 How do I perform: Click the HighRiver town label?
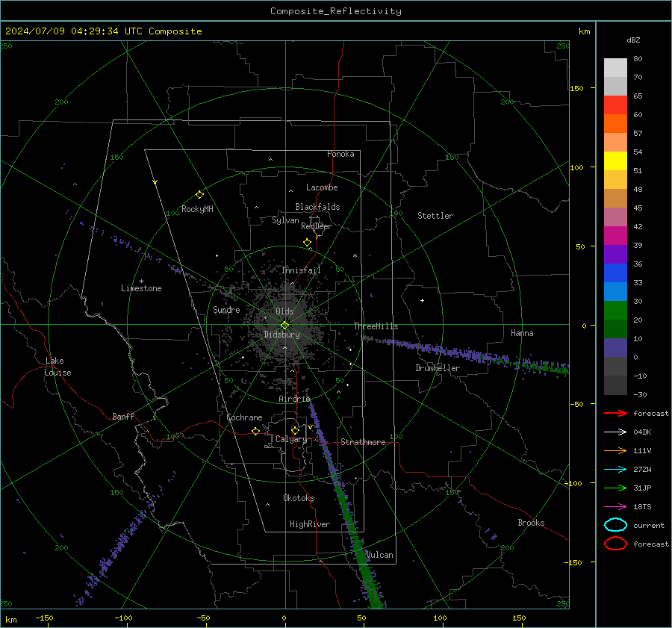point(310,524)
